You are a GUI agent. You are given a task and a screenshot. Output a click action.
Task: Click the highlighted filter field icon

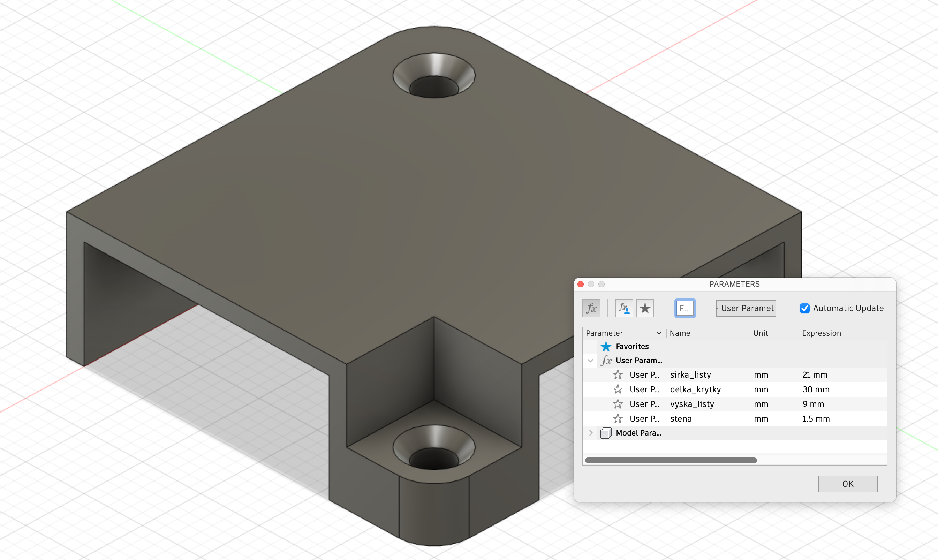pos(684,308)
